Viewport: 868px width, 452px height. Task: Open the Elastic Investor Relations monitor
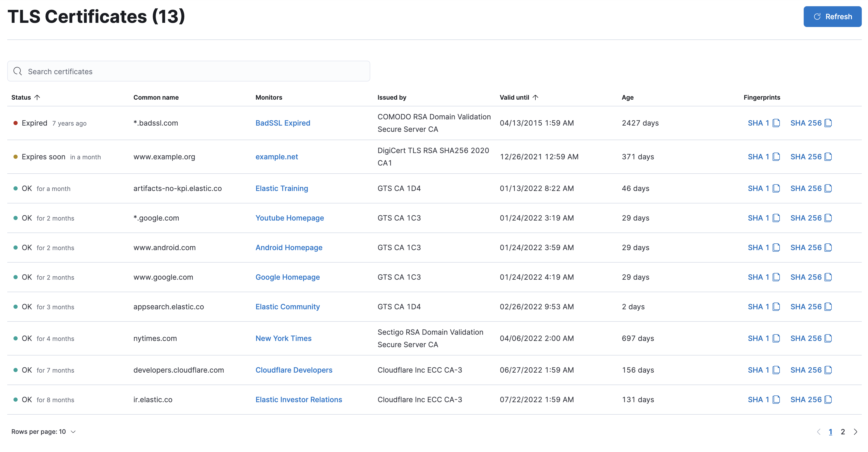299,399
